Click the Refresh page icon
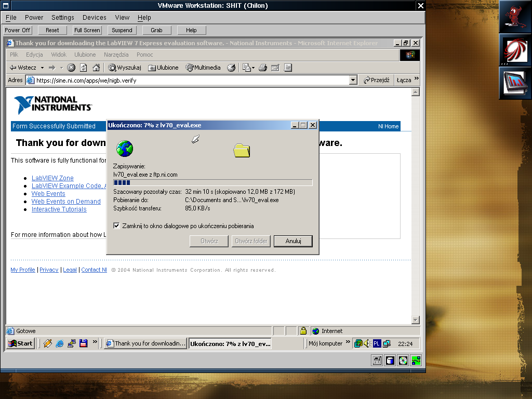 [x=83, y=68]
